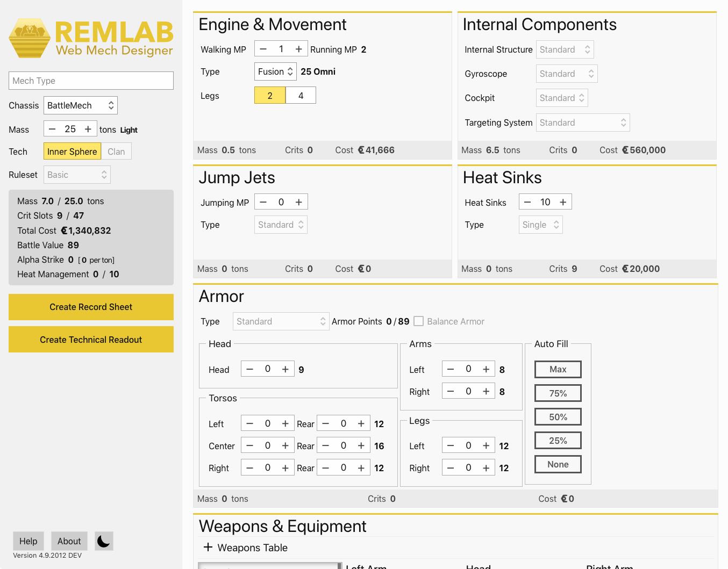Select 4 legs option

click(x=301, y=96)
